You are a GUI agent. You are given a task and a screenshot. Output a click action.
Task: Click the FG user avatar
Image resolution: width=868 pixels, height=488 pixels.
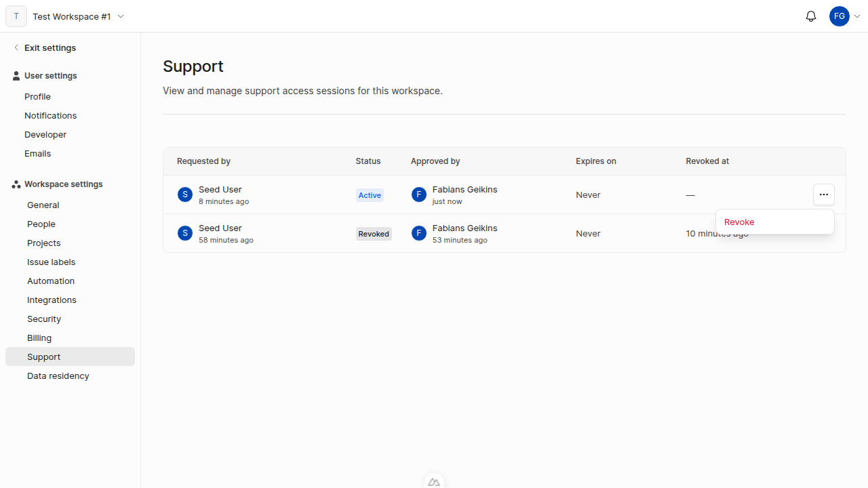pyautogui.click(x=840, y=16)
